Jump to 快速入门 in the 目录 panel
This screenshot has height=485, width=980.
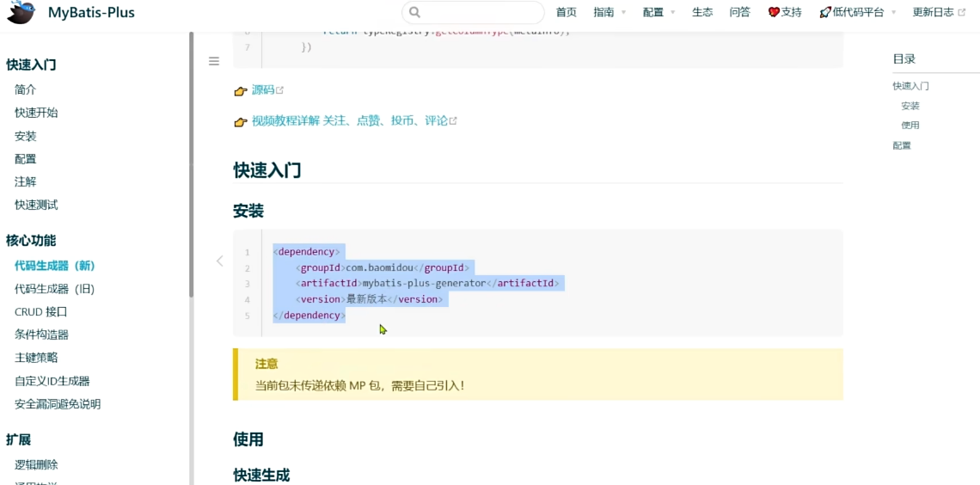pyautogui.click(x=910, y=86)
